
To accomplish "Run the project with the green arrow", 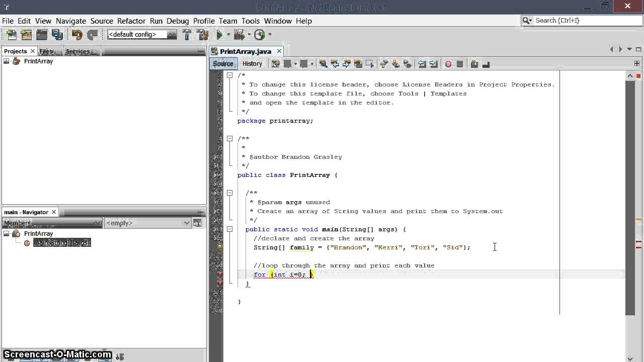I will (219, 35).
